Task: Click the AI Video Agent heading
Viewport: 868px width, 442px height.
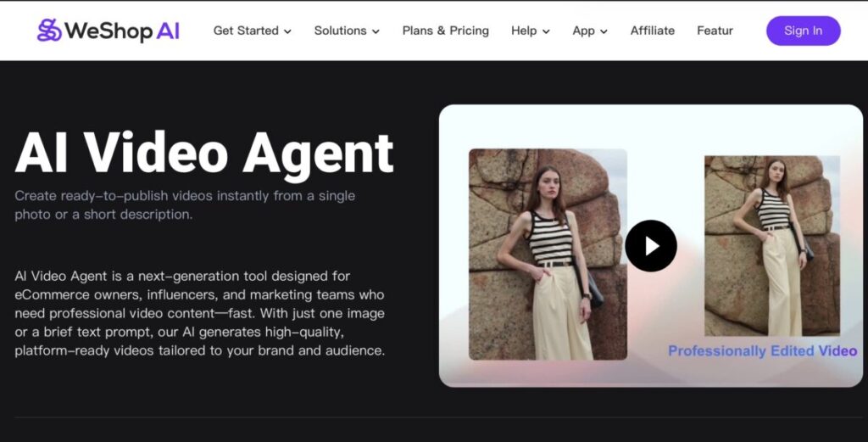Action: pos(204,153)
